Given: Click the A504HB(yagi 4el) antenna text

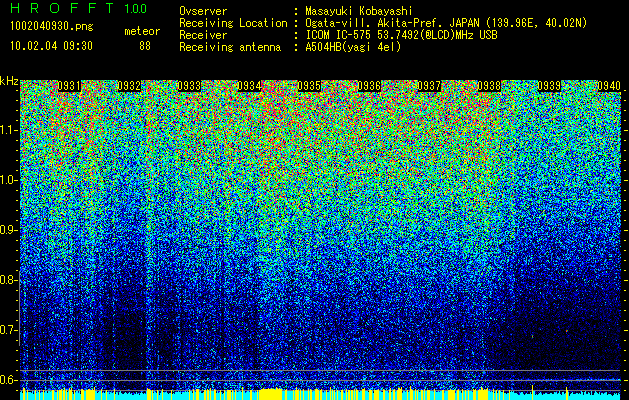Looking at the screenshot, I should [x=353, y=47].
